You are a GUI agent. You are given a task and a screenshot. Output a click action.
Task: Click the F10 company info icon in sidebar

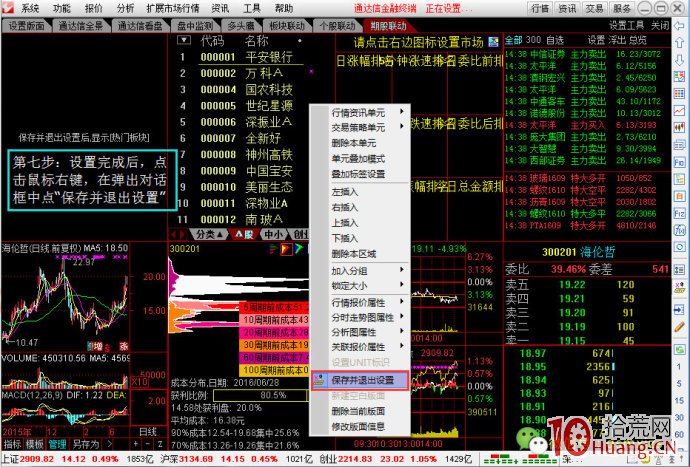click(x=679, y=162)
